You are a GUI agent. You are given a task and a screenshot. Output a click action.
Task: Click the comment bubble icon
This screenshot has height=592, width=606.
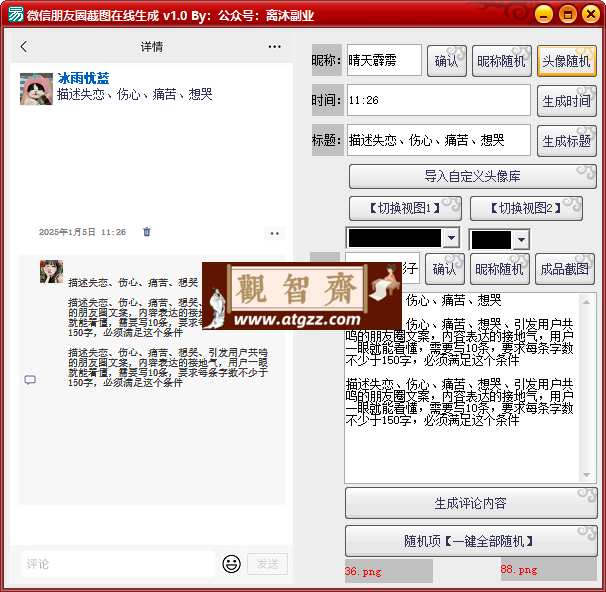coord(30,380)
